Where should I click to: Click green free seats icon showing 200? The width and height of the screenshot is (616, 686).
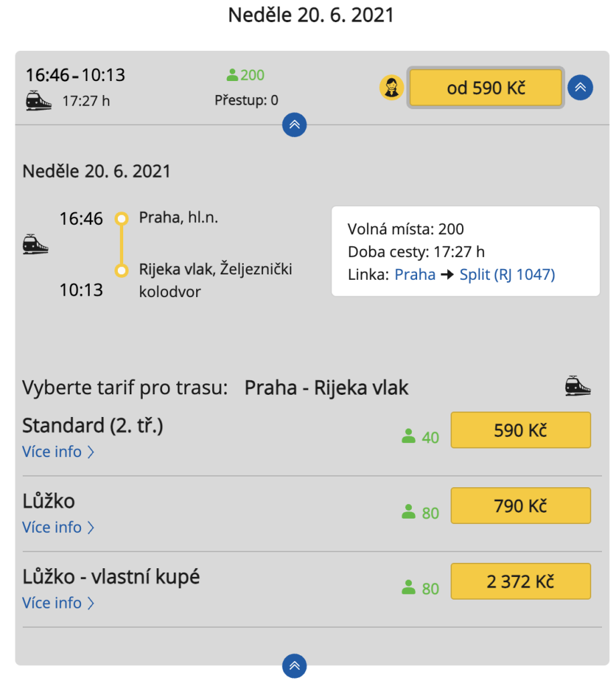click(232, 75)
